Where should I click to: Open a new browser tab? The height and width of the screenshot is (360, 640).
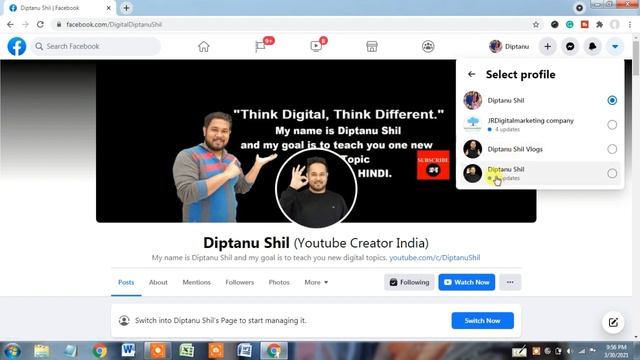127,8
